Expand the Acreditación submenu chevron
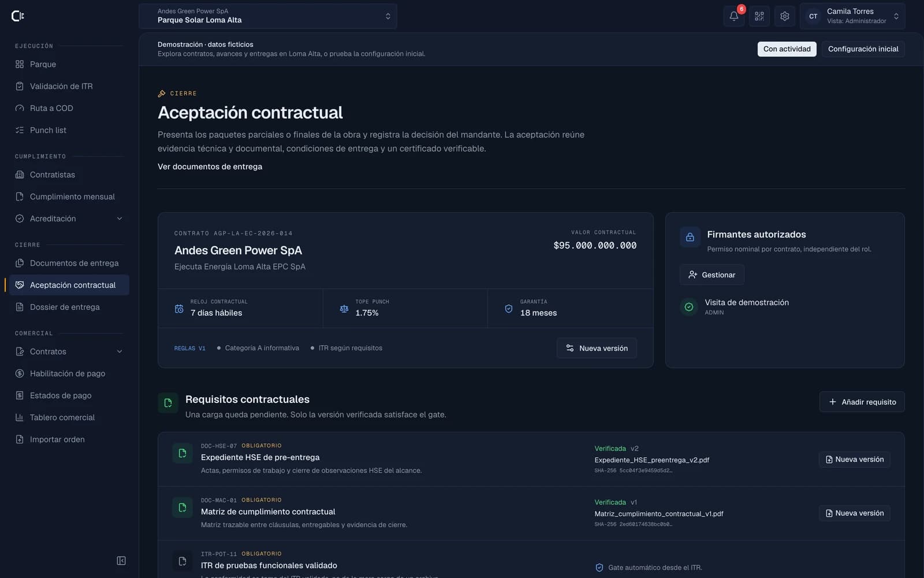 [120, 218]
